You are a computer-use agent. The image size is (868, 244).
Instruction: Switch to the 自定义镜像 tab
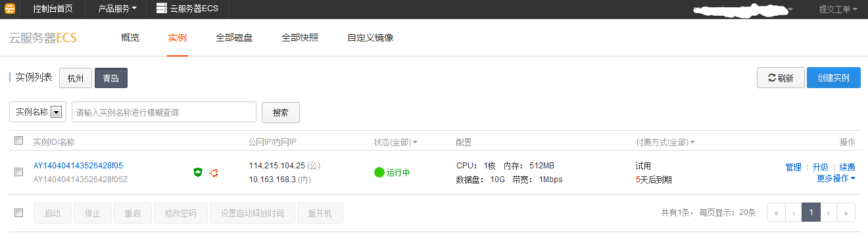pyautogui.click(x=370, y=37)
